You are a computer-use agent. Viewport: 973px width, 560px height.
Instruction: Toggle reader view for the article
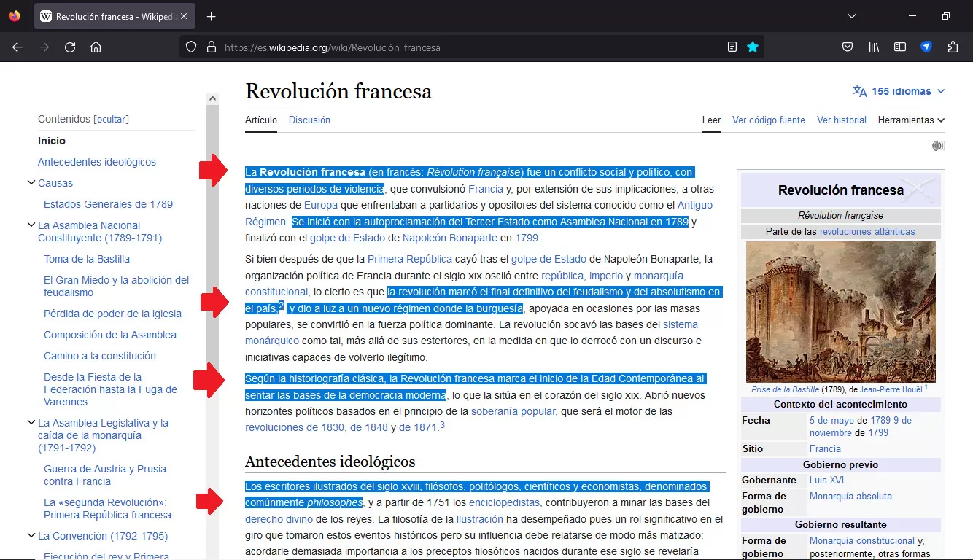(x=732, y=47)
